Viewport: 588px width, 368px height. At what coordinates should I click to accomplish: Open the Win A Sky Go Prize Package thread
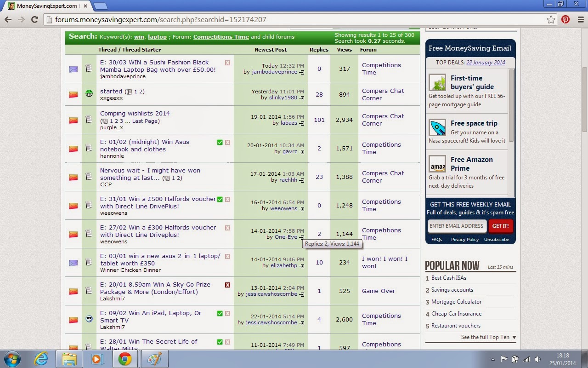pyautogui.click(x=155, y=288)
